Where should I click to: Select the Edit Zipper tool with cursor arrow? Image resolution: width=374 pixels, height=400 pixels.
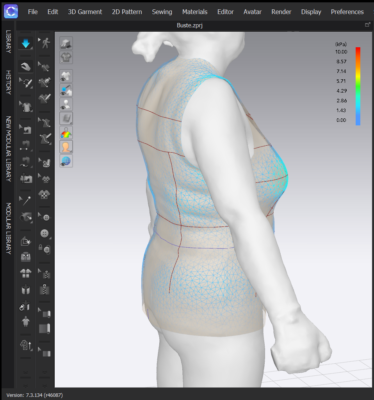pos(45,274)
